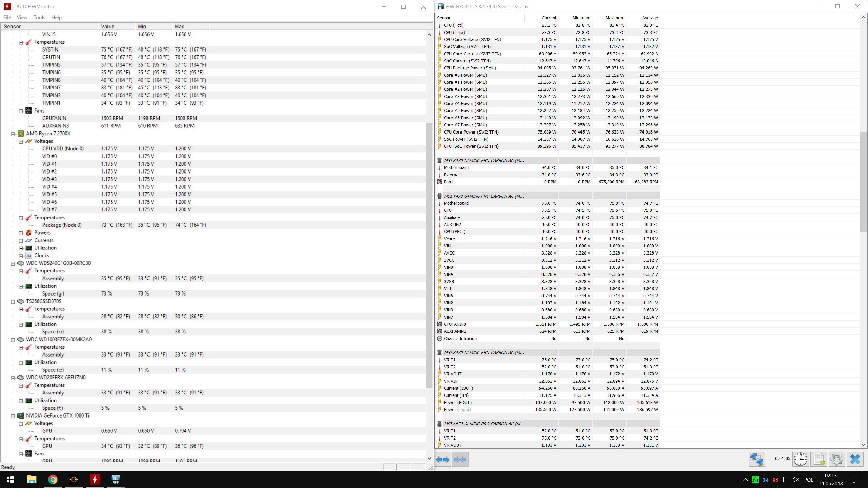The height and width of the screenshot is (488, 868).
Task: Collapse the NVIDIA GeForce GTX 1080 Ti node
Action: point(13,416)
